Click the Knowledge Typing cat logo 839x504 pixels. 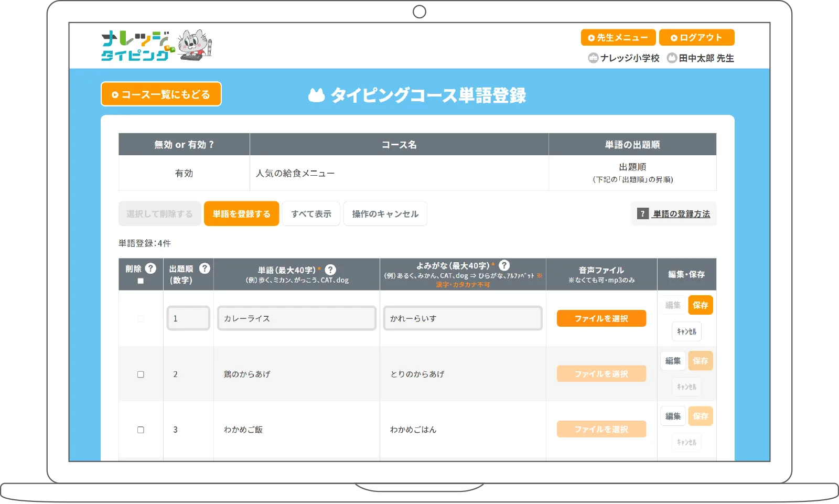(x=156, y=46)
